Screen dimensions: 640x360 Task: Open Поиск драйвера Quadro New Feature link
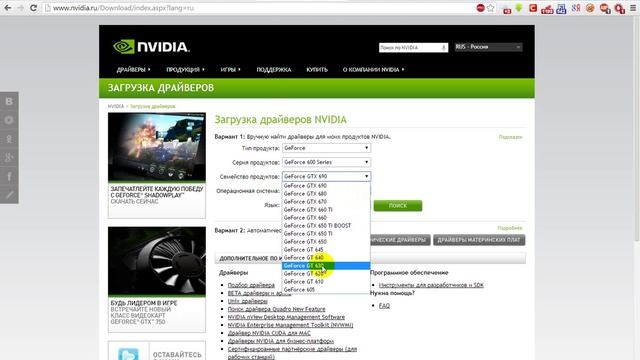pyautogui.click(x=276, y=309)
